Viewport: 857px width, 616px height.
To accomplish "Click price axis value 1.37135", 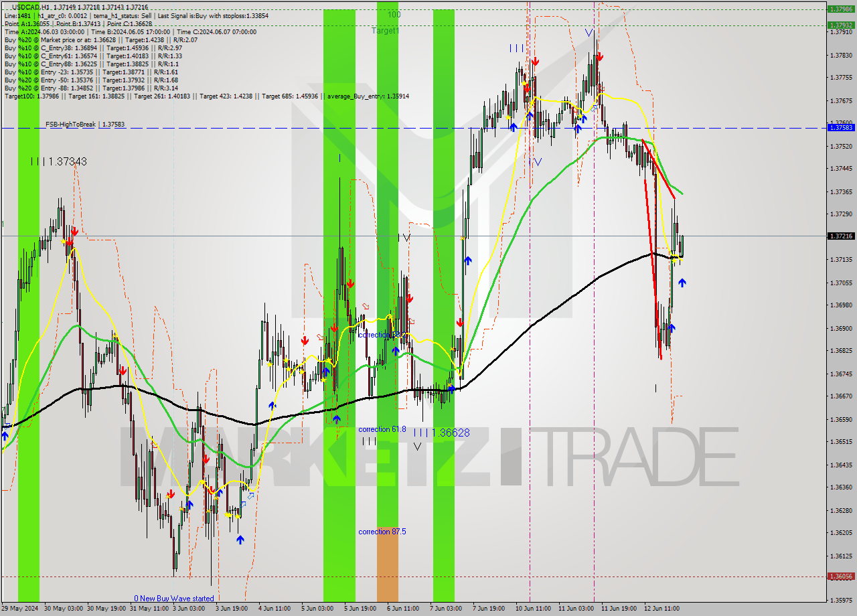I will pyautogui.click(x=841, y=260).
